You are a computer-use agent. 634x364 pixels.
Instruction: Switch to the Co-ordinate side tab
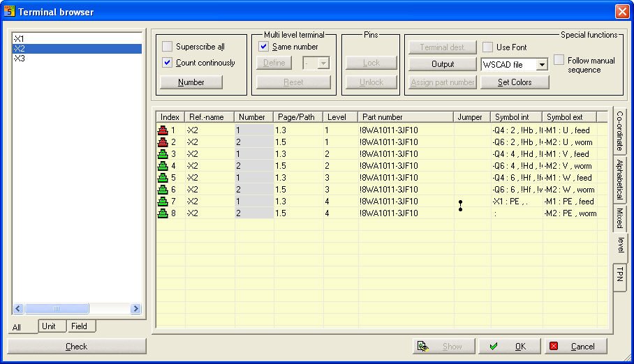click(619, 131)
